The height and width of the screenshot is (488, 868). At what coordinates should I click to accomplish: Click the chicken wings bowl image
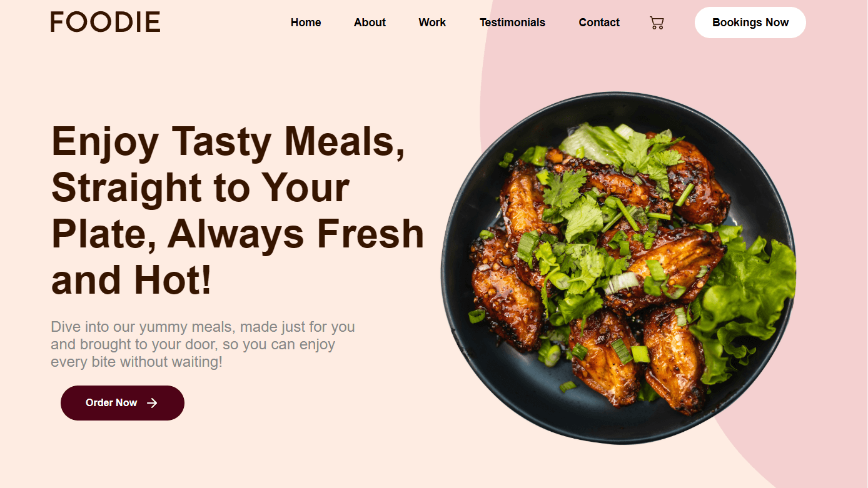tap(618, 269)
